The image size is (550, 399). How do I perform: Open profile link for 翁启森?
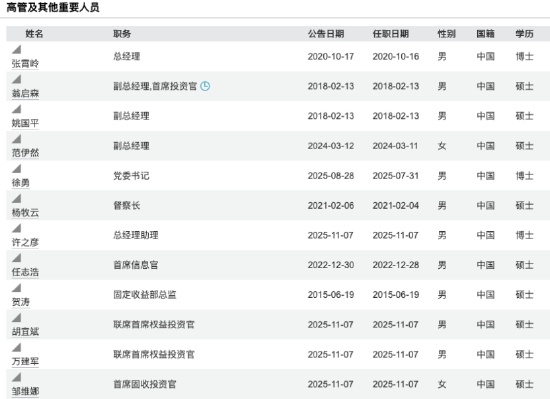click(x=25, y=94)
